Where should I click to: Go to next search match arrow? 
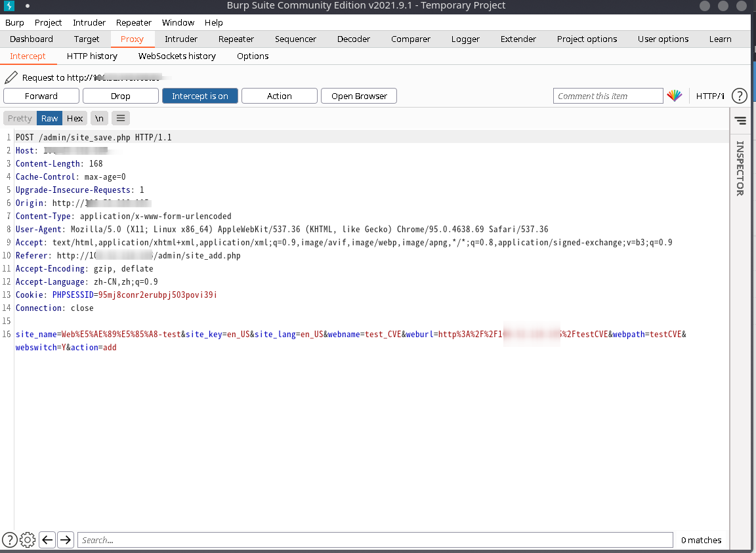tap(66, 540)
